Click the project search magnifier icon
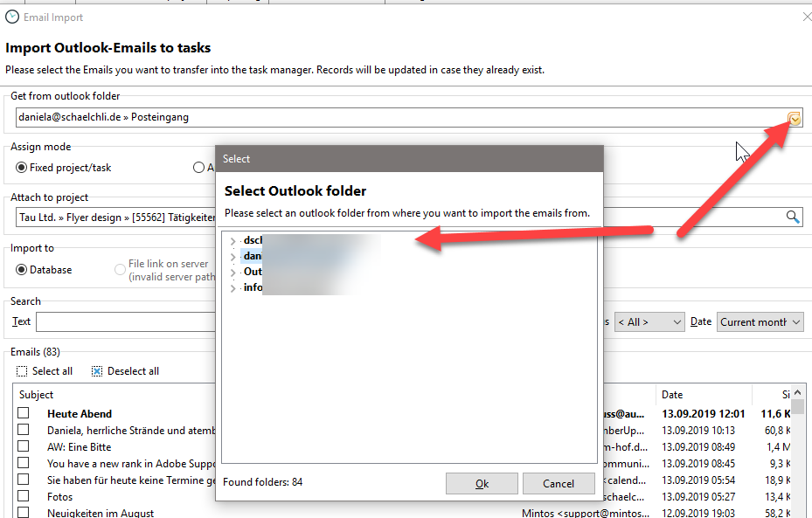The image size is (812, 518). [x=793, y=218]
